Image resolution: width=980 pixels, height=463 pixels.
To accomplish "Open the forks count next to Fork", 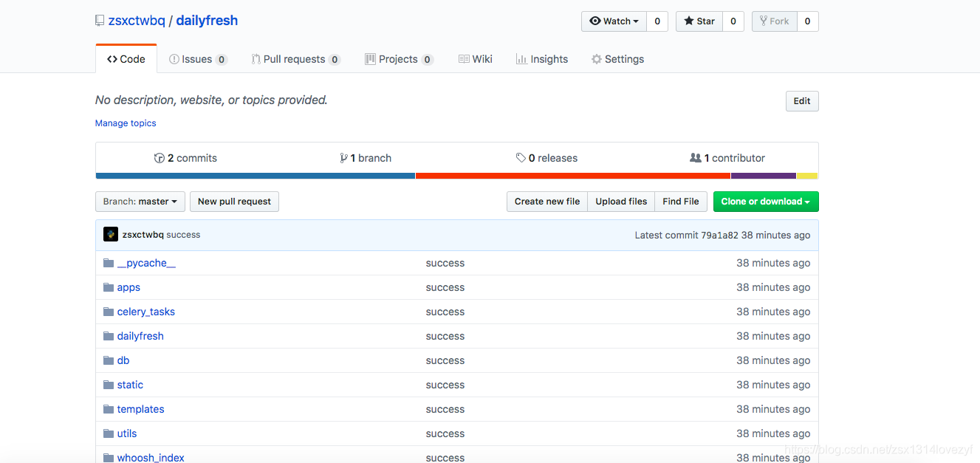I will pyautogui.click(x=808, y=21).
